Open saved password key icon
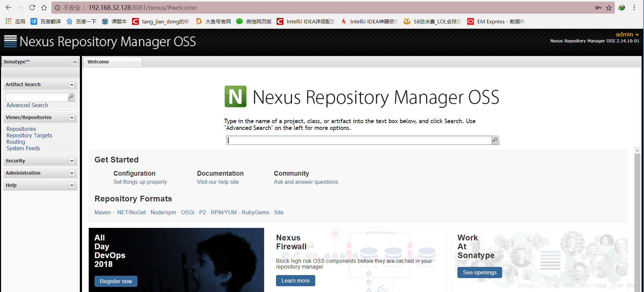Image resolution: width=644 pixels, height=292 pixels. click(598, 7)
